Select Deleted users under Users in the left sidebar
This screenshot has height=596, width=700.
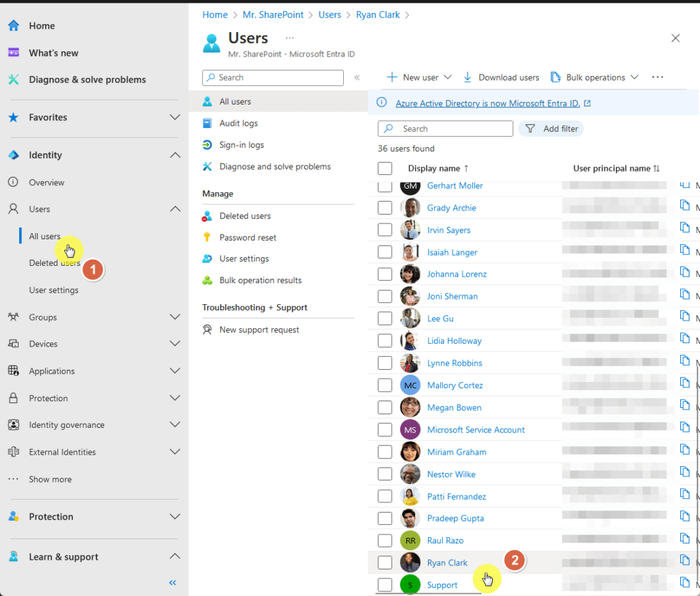[55, 263]
